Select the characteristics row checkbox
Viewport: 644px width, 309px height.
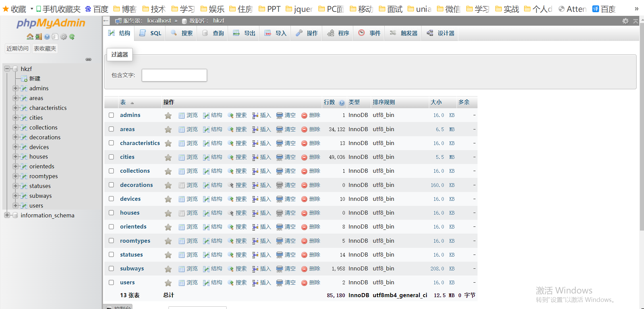[111, 143]
